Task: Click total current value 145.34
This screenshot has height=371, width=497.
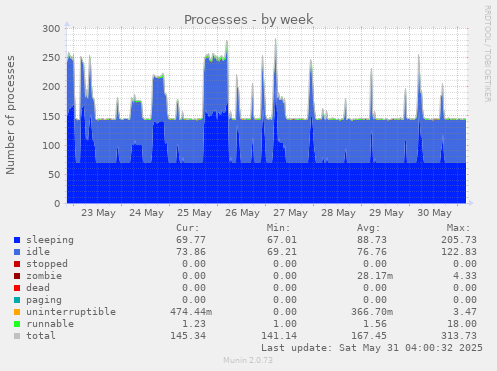Action: tap(188, 336)
